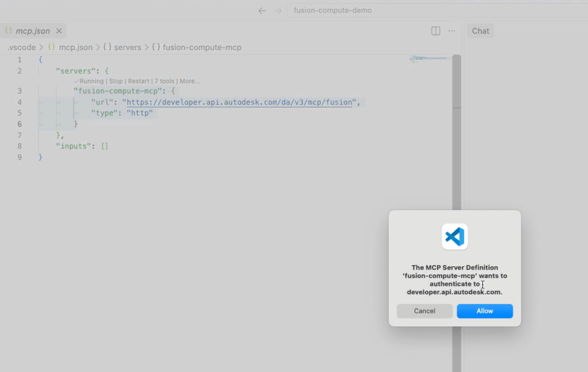Open the More... code lens options
588x372 pixels.
coord(189,81)
